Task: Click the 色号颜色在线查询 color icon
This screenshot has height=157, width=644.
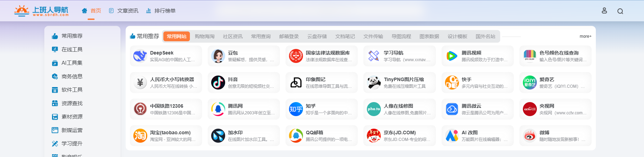Action: pos(530,56)
